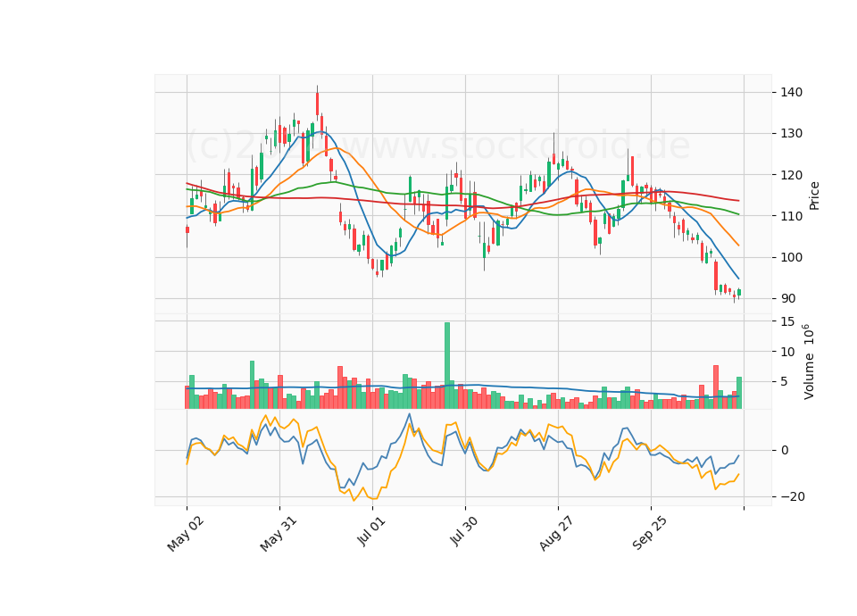Click the May 02 date label

[186, 534]
